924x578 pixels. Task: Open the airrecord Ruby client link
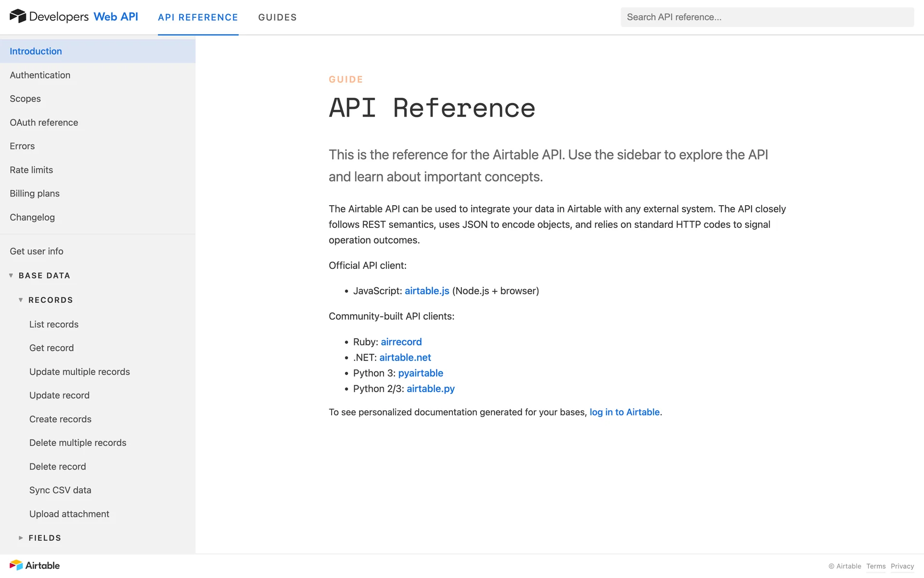[401, 342]
